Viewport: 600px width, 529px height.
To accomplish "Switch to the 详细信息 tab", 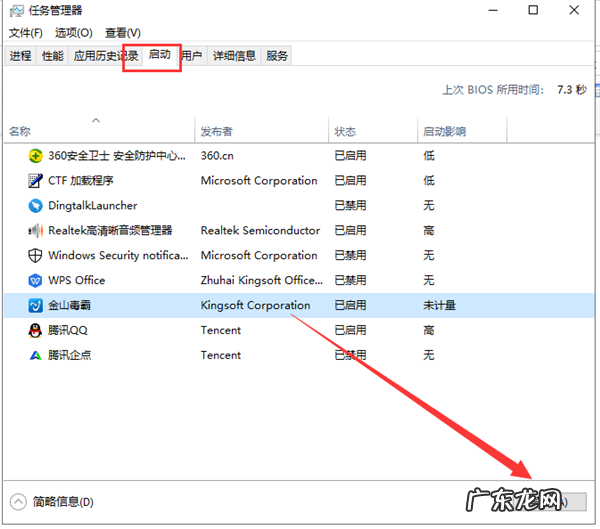I will (234, 56).
